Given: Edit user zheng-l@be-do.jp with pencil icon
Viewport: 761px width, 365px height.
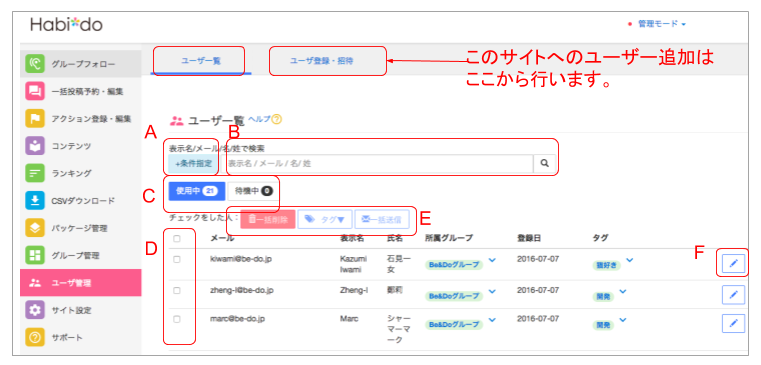Looking at the screenshot, I should [733, 294].
